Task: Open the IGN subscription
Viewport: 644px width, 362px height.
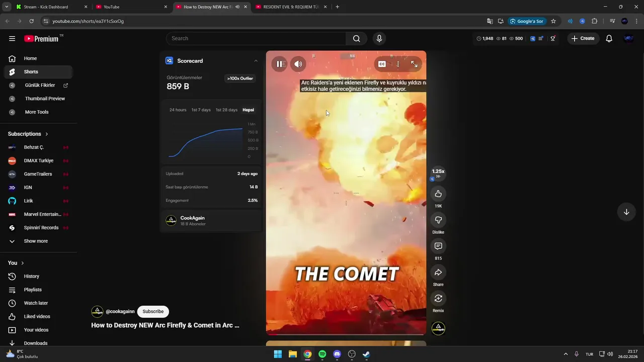Action: [x=38, y=188]
